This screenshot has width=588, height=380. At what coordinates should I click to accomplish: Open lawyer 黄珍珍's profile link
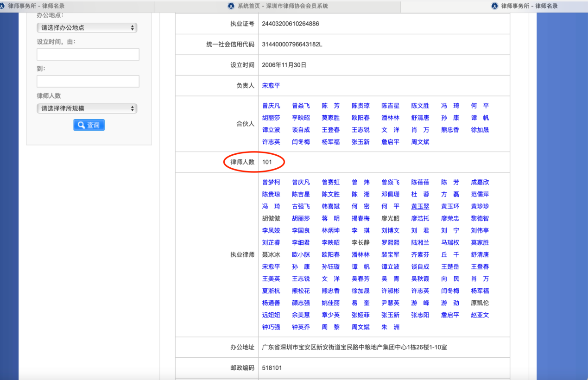point(480,206)
